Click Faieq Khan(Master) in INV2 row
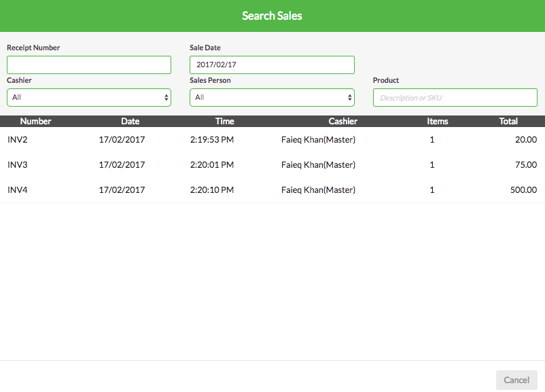 coord(319,140)
